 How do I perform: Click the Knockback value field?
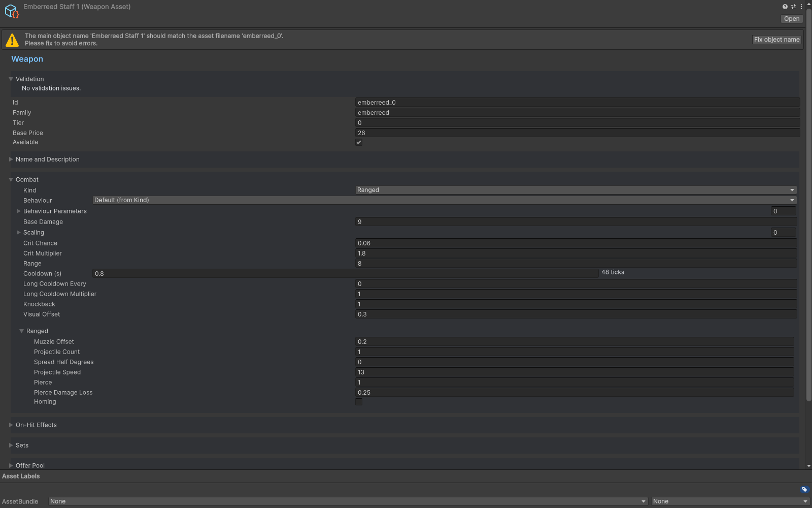pos(576,304)
